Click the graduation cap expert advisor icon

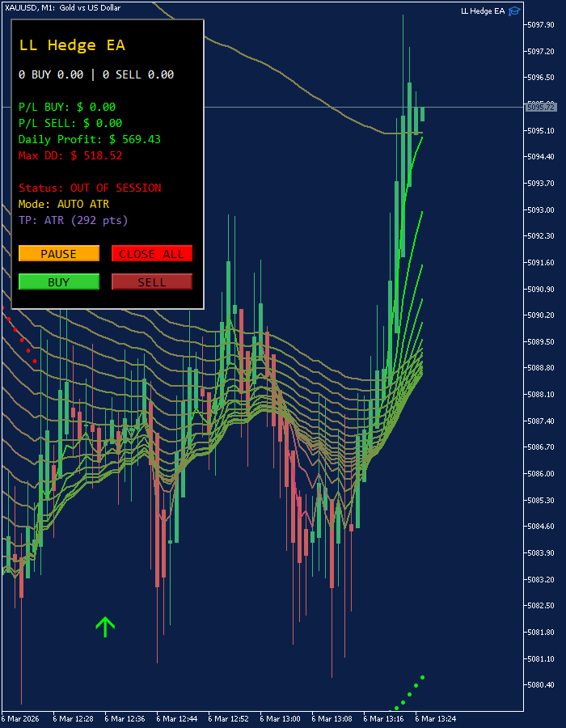(514, 11)
